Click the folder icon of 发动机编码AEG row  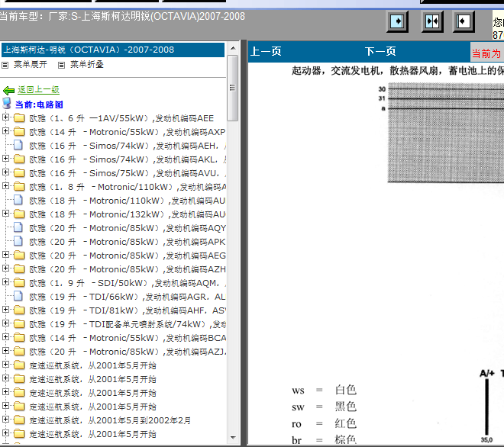19,256
